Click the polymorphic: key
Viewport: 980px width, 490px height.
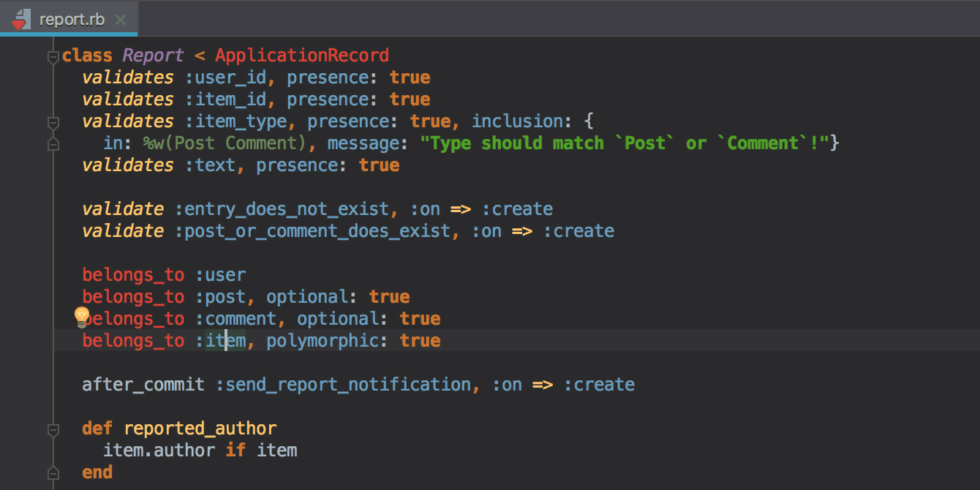(328, 341)
